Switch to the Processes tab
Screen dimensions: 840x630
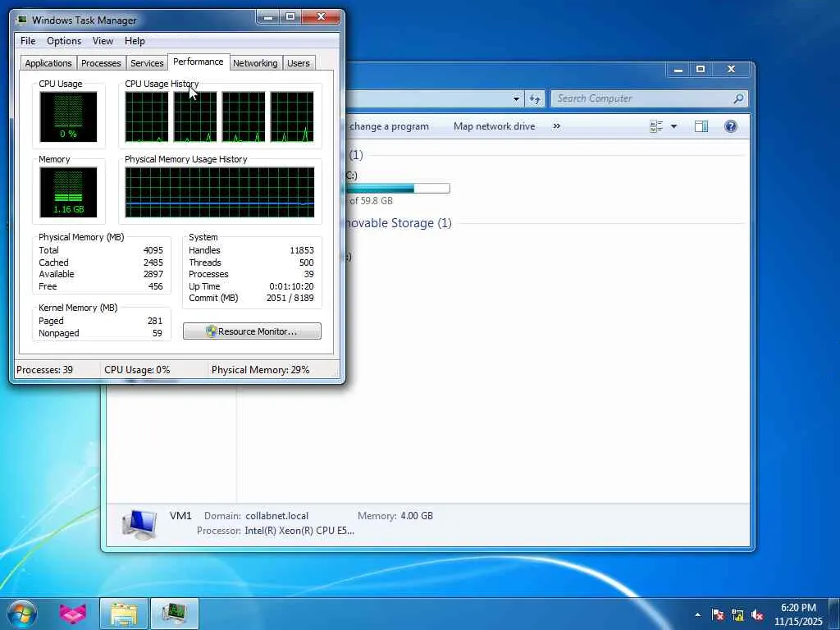click(101, 63)
